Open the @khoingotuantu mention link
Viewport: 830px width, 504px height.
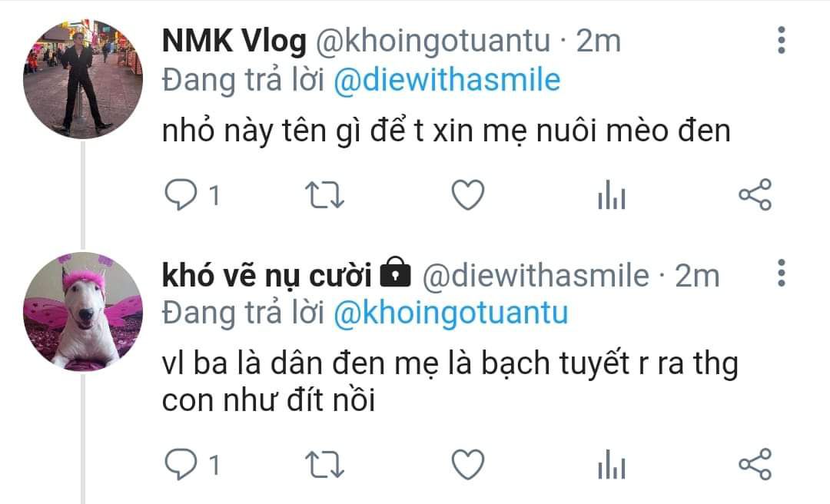[450, 313]
